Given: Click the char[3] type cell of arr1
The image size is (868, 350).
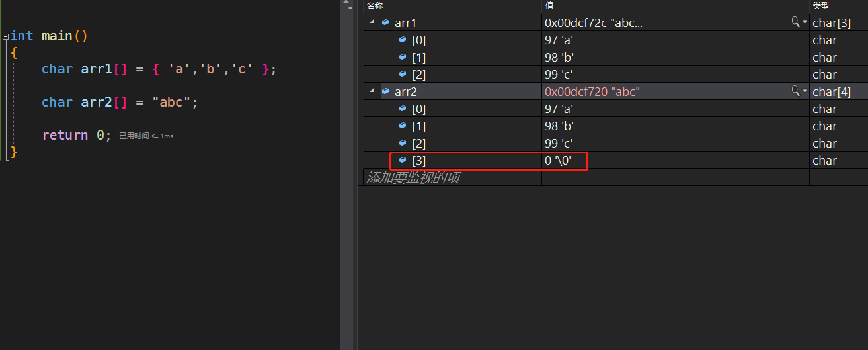Looking at the screenshot, I should [832, 22].
